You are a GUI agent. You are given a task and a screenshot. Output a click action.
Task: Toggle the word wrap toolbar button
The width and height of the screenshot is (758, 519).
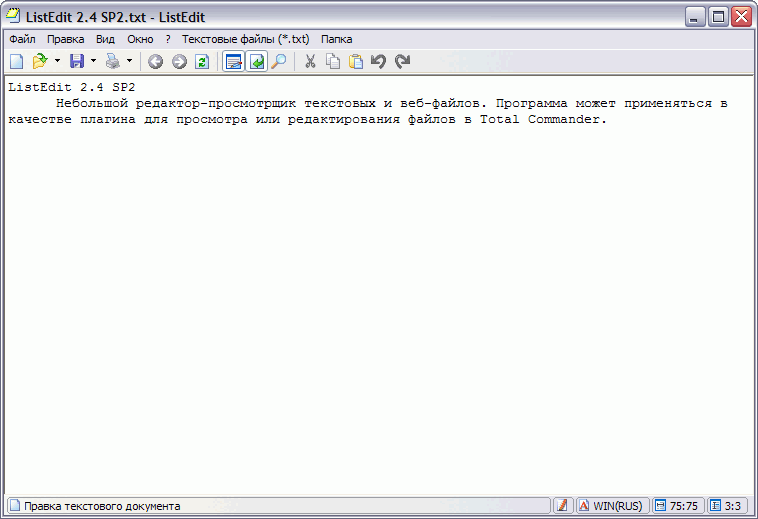coord(257,61)
